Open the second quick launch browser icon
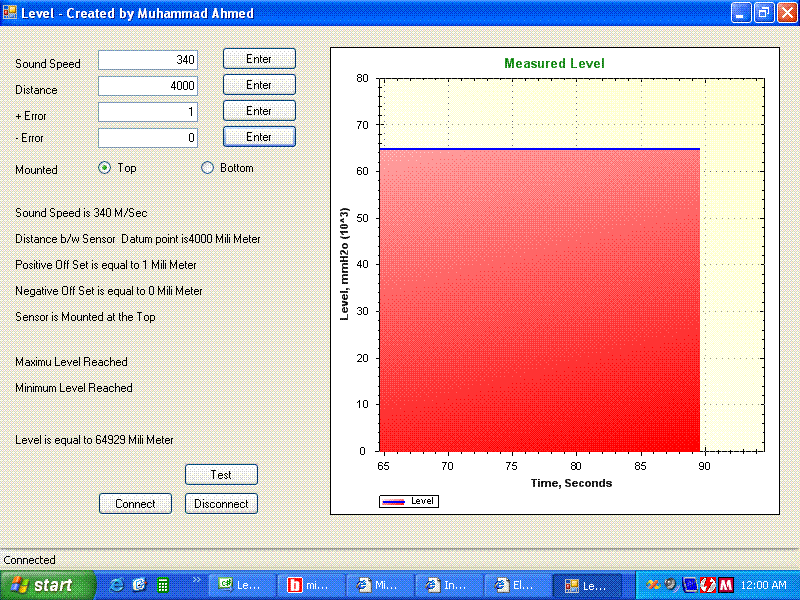This screenshot has height=600, width=800. point(139,585)
